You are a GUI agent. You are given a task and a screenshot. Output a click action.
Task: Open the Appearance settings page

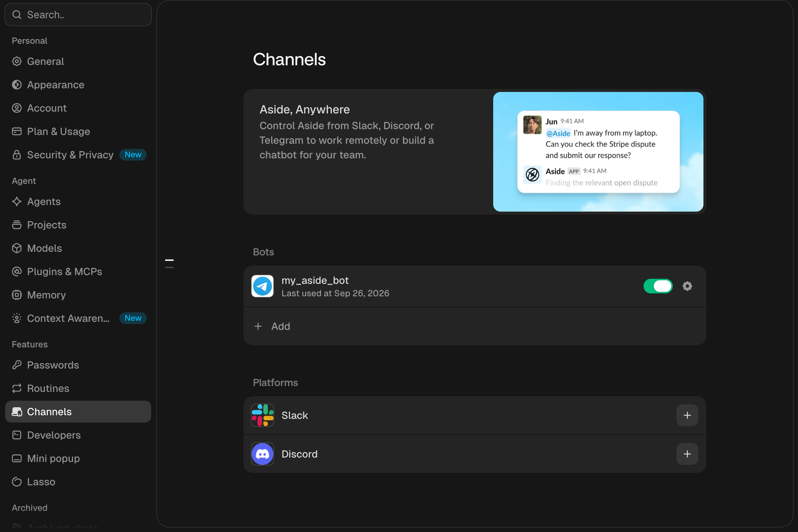78,85
